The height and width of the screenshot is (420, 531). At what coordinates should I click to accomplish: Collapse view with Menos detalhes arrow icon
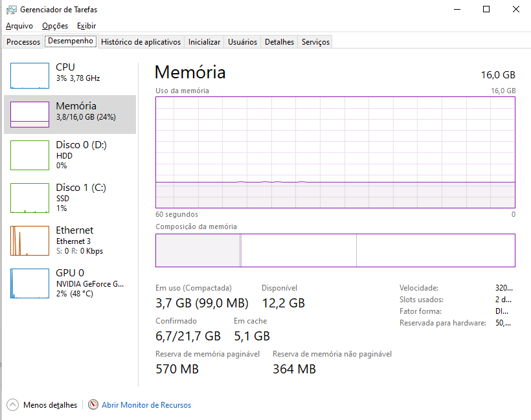click(x=12, y=404)
